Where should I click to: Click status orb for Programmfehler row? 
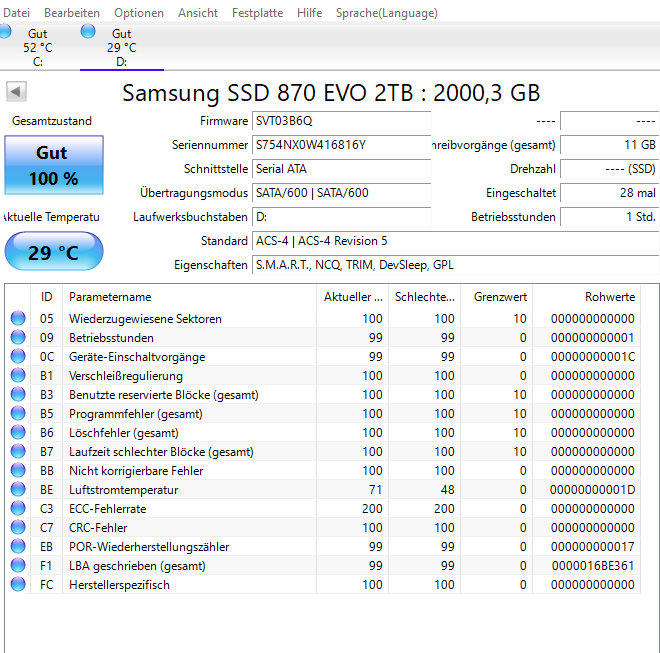[18, 413]
